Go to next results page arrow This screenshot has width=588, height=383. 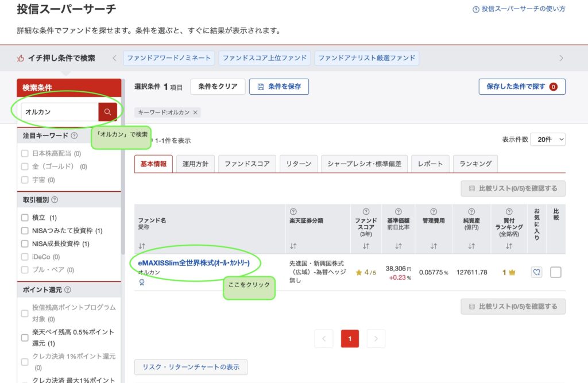[x=376, y=339]
